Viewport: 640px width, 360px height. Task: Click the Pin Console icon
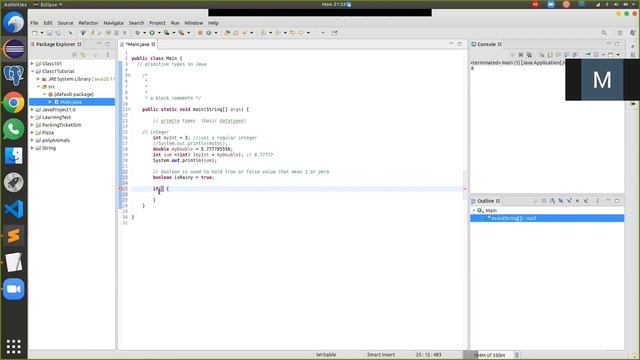(x=588, y=54)
